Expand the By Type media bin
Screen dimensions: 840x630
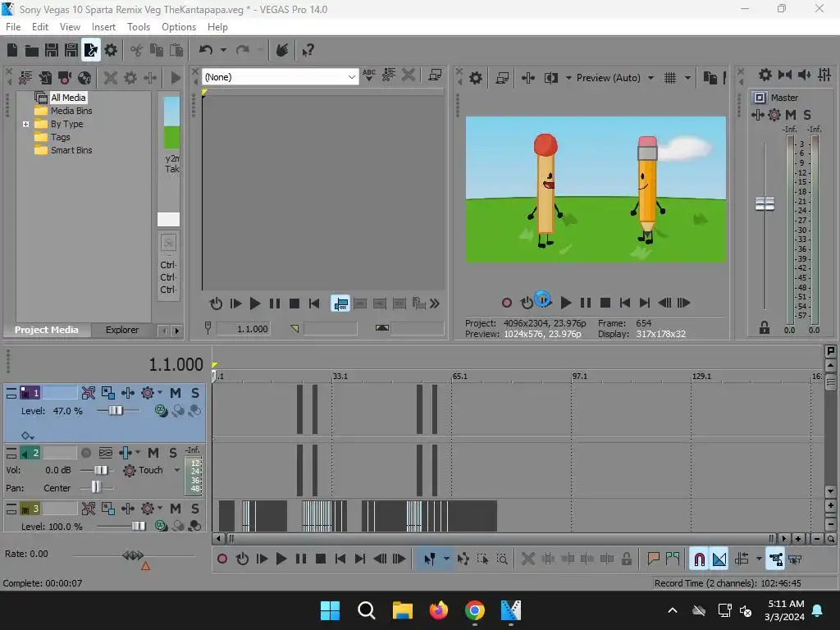pyautogui.click(x=25, y=125)
